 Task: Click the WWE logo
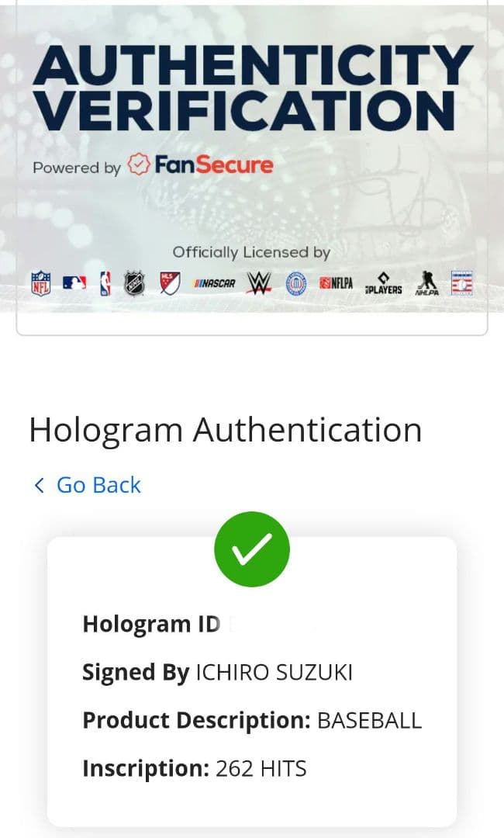(x=259, y=283)
